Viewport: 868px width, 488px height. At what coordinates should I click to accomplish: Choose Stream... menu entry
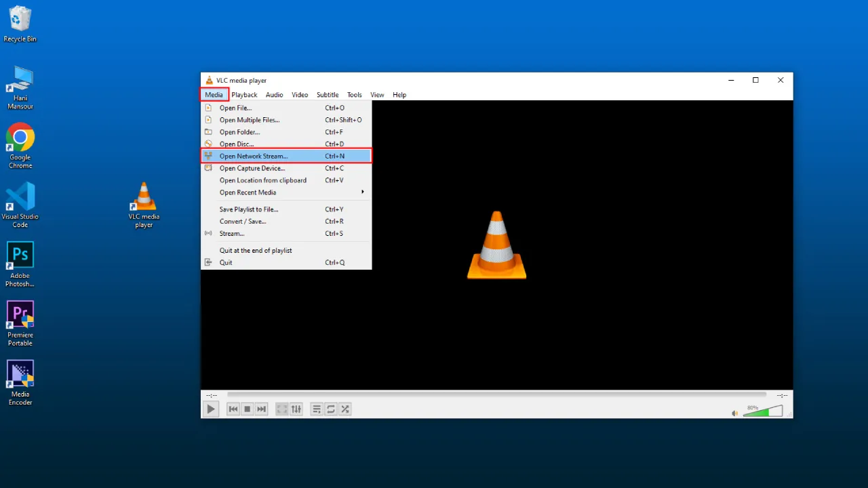286,234
